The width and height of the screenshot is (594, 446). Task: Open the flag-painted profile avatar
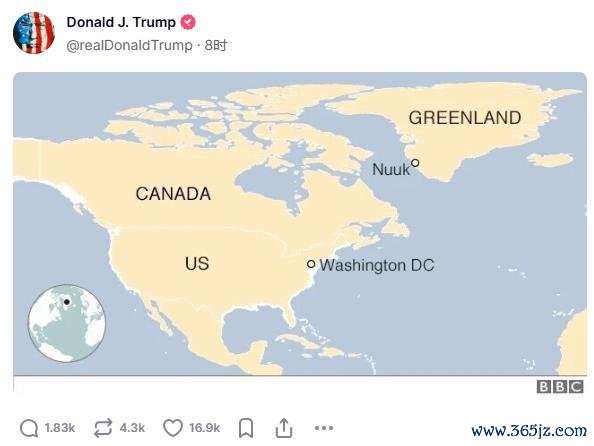click(34, 33)
